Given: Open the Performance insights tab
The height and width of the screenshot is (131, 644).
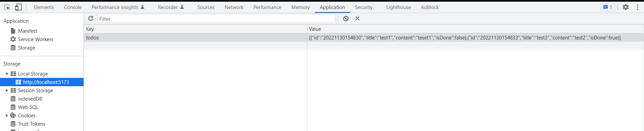Looking at the screenshot, I should tap(118, 7).
